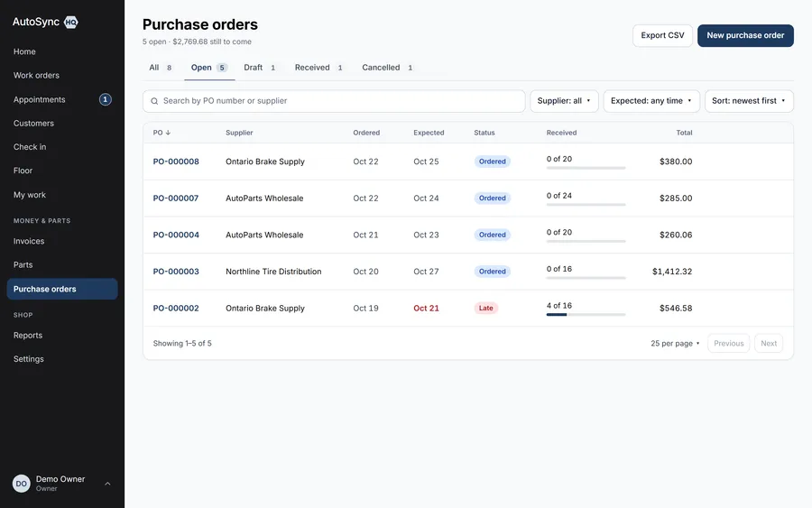This screenshot has height=508, width=812.
Task: Open the Supplier: all filter dropdown
Action: tap(564, 101)
